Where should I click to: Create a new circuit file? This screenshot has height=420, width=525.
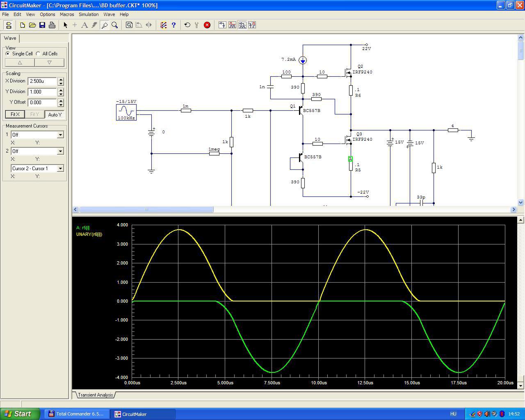click(x=23, y=25)
